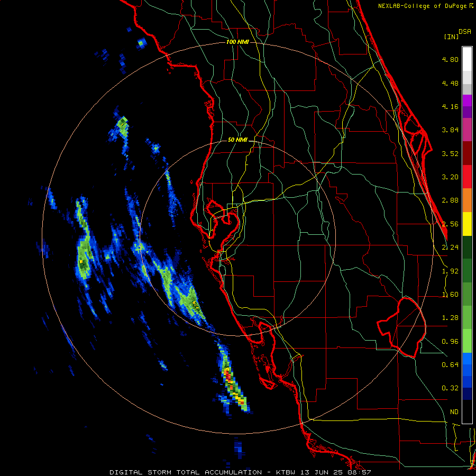This screenshot has height=476, width=476.
Task: Pick the bright red legend swatch
Action: pyautogui.click(x=467, y=177)
